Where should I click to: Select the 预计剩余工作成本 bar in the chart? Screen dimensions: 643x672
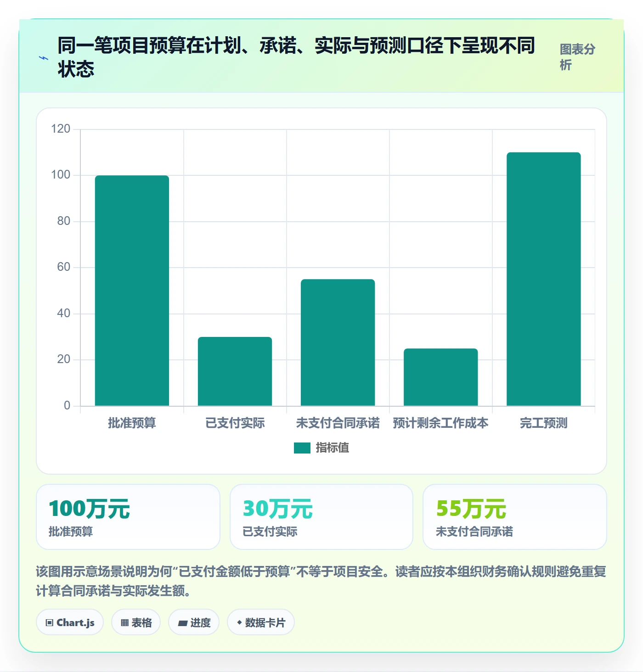[x=440, y=377]
